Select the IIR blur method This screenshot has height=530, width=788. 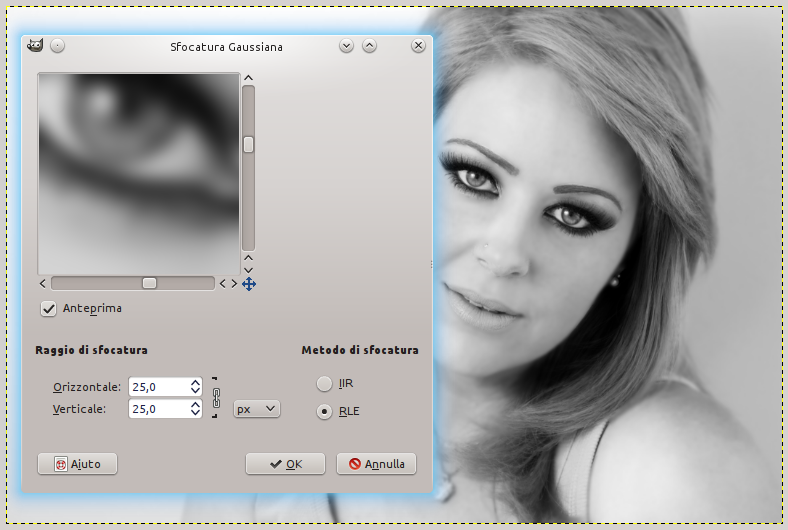tap(324, 384)
